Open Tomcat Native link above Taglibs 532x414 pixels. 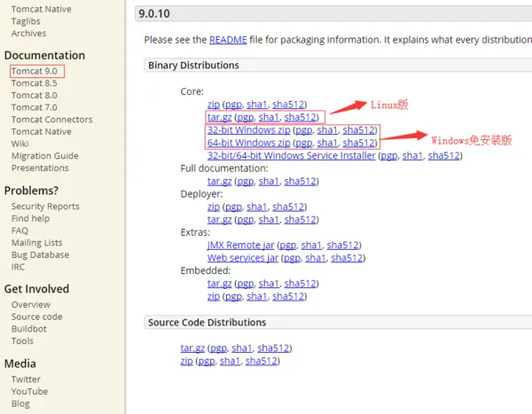pos(42,9)
